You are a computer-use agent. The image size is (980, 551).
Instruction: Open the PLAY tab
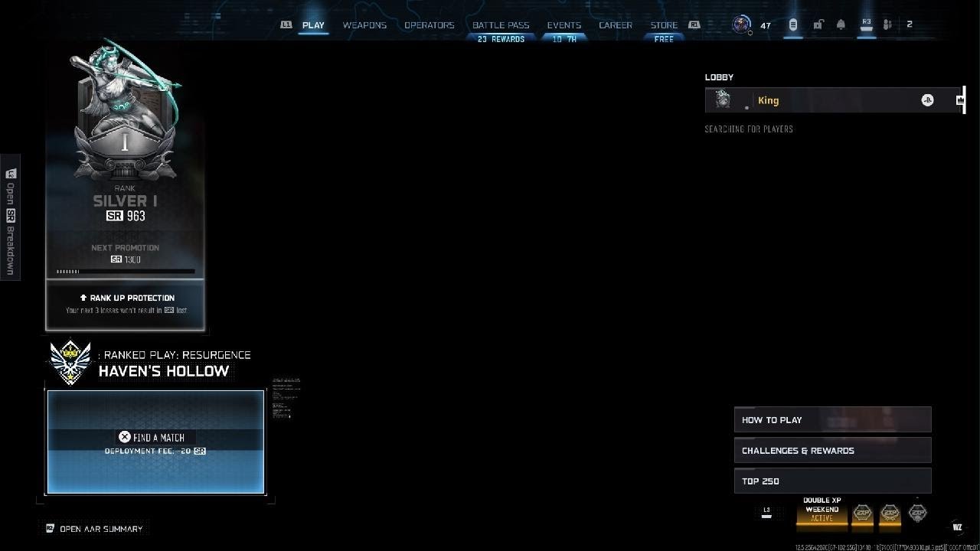(x=313, y=25)
